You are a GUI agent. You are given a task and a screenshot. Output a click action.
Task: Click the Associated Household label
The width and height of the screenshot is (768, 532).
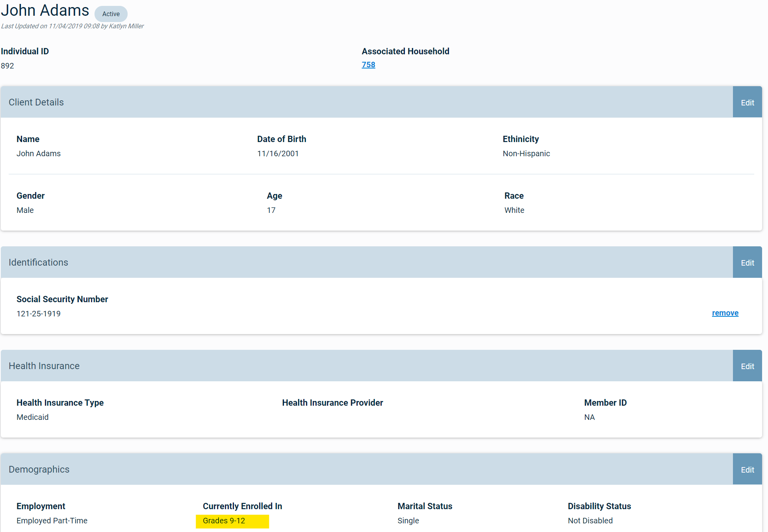click(x=405, y=51)
